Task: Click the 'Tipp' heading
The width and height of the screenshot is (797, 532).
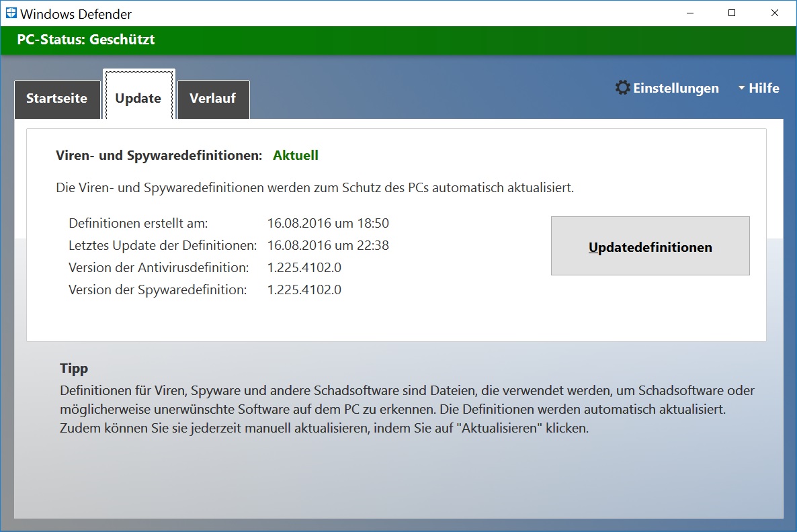Action: (74, 368)
